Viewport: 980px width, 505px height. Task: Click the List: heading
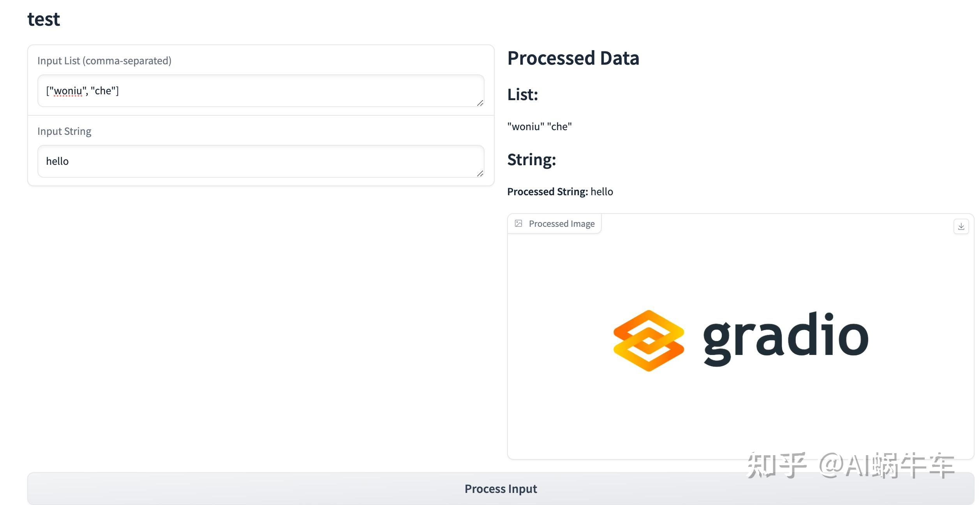(x=522, y=95)
